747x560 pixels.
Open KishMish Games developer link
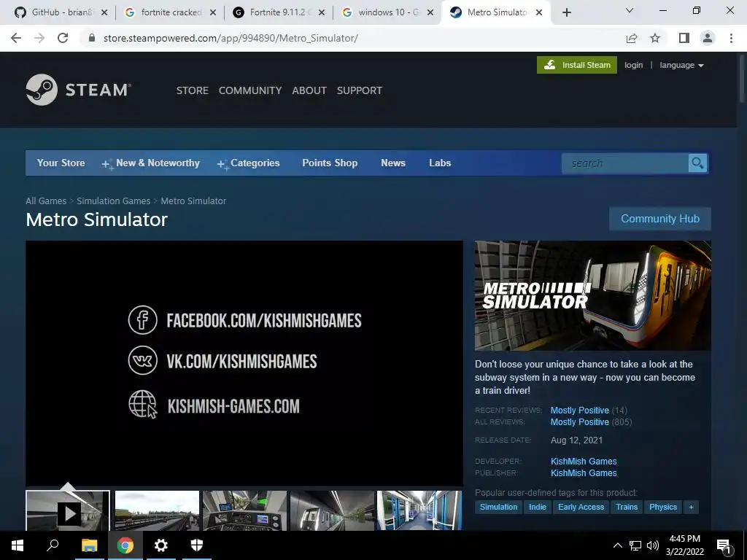click(x=584, y=462)
